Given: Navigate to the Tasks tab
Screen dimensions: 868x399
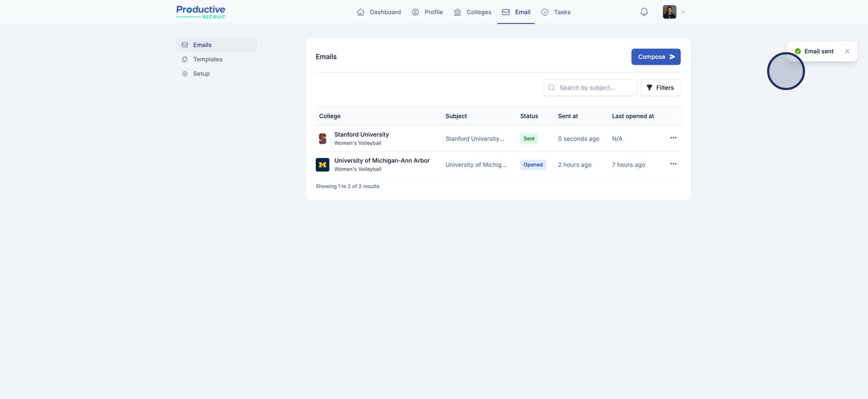Looking at the screenshot, I should click(x=556, y=12).
